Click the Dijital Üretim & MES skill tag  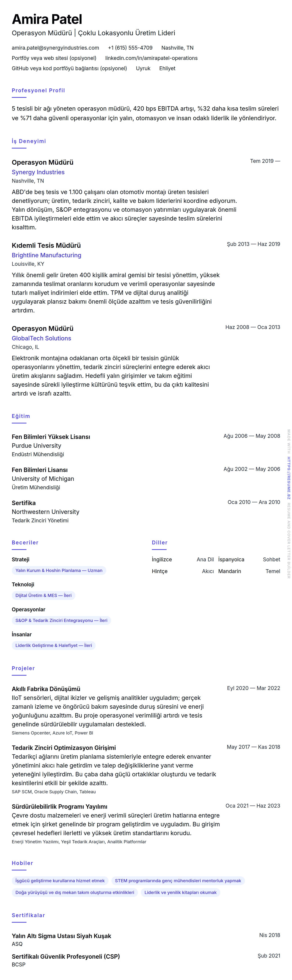tap(43, 595)
